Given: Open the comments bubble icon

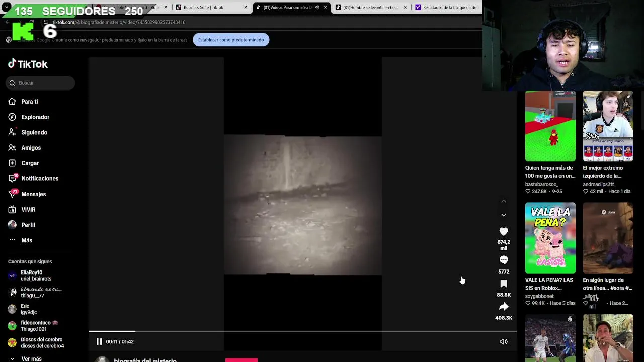Looking at the screenshot, I should 504,260.
